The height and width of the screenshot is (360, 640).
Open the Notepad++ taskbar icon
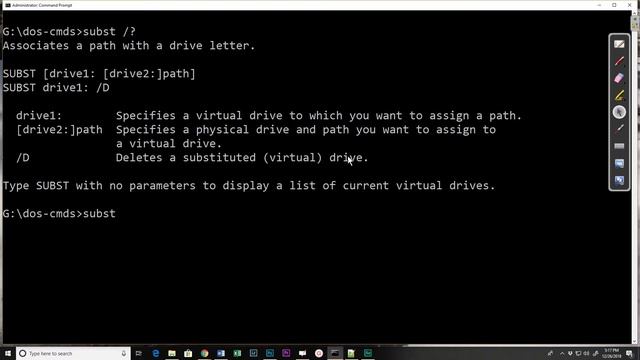pyautogui.click(x=351, y=353)
